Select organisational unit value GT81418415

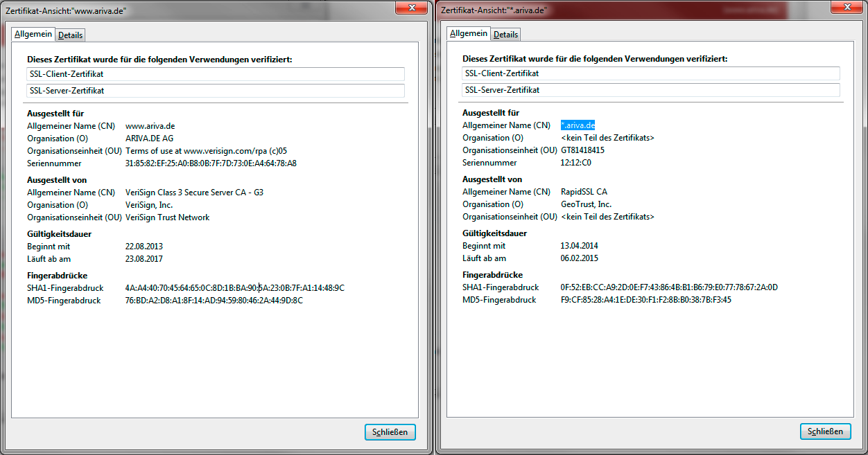[x=582, y=150]
